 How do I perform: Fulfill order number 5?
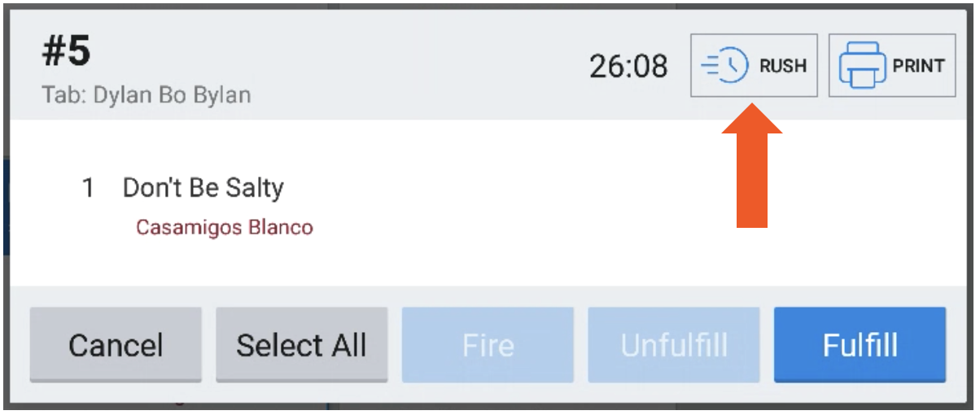point(860,345)
